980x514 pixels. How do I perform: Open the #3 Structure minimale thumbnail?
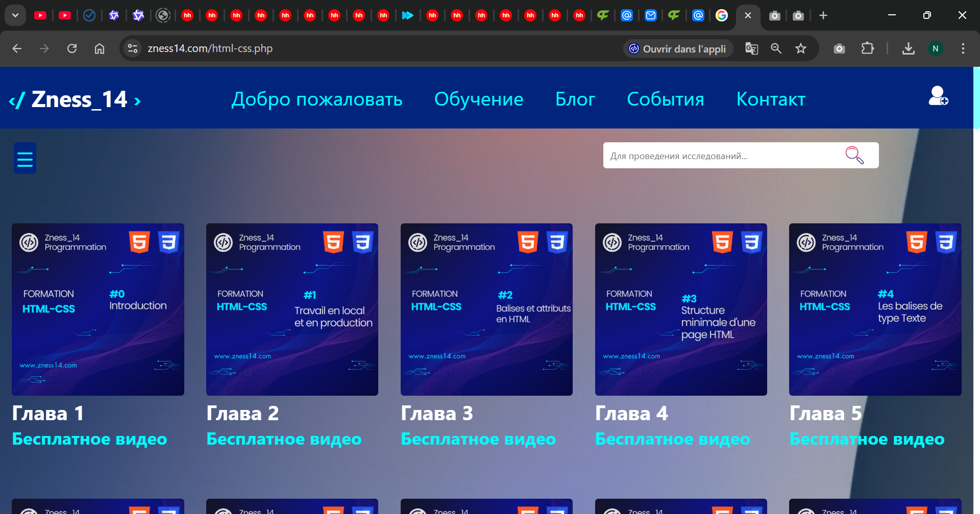tap(681, 310)
